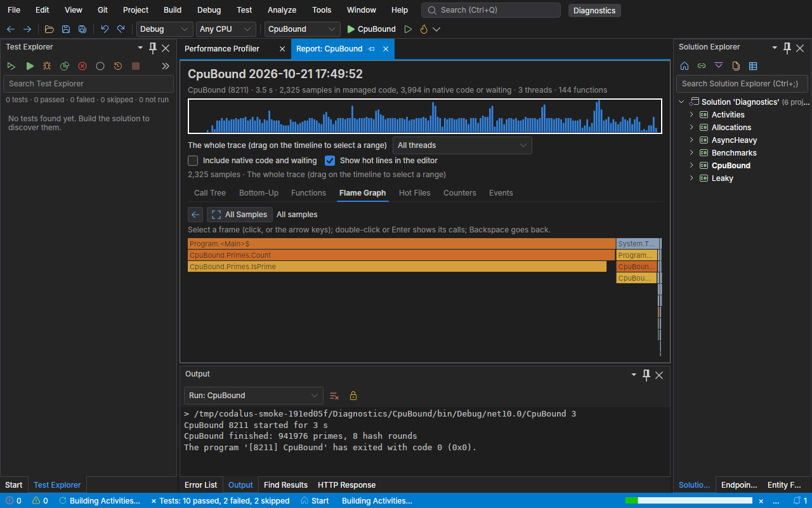Cancel the test run with the red X icon
The height and width of the screenshot is (508, 812).
(x=82, y=66)
